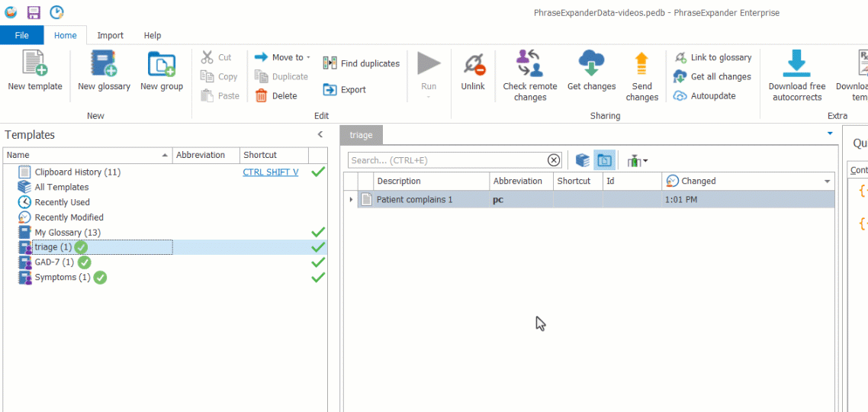Screen dimensions: 868x412
Task: Click the left panel Abbreviation column header
Action: (x=206, y=155)
